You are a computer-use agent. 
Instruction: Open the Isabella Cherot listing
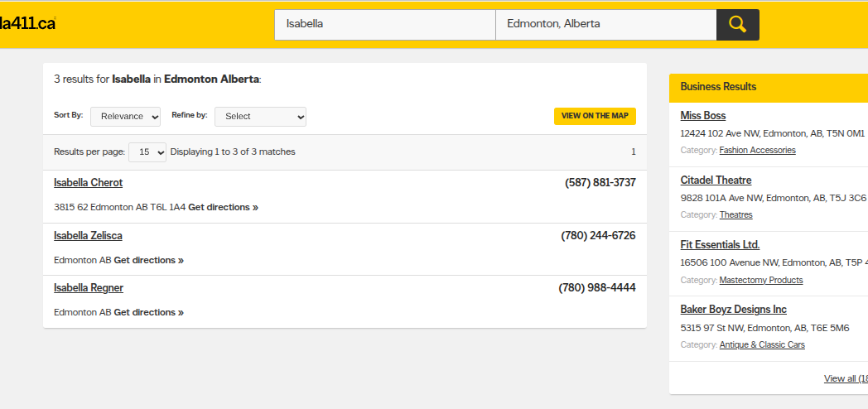point(88,183)
